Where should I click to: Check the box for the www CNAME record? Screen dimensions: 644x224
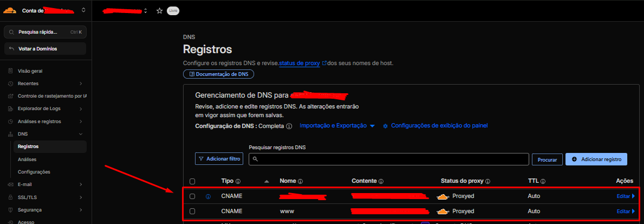pos(192,212)
